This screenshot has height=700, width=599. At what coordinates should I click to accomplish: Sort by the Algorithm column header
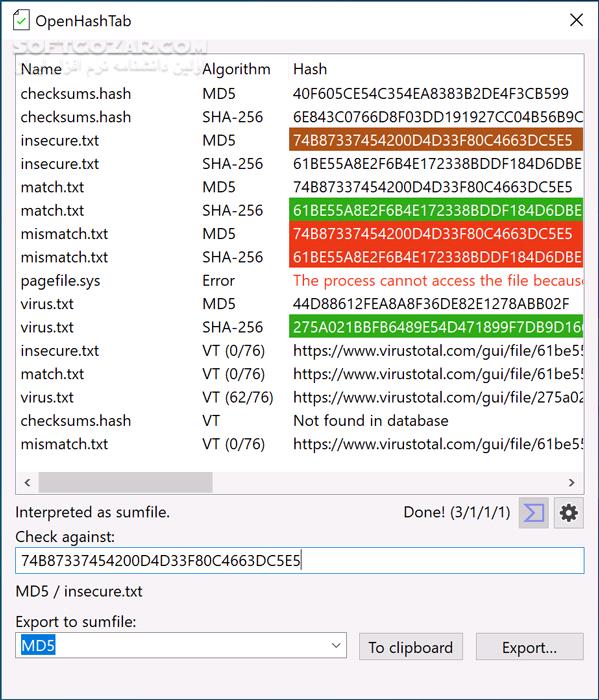coord(236,69)
